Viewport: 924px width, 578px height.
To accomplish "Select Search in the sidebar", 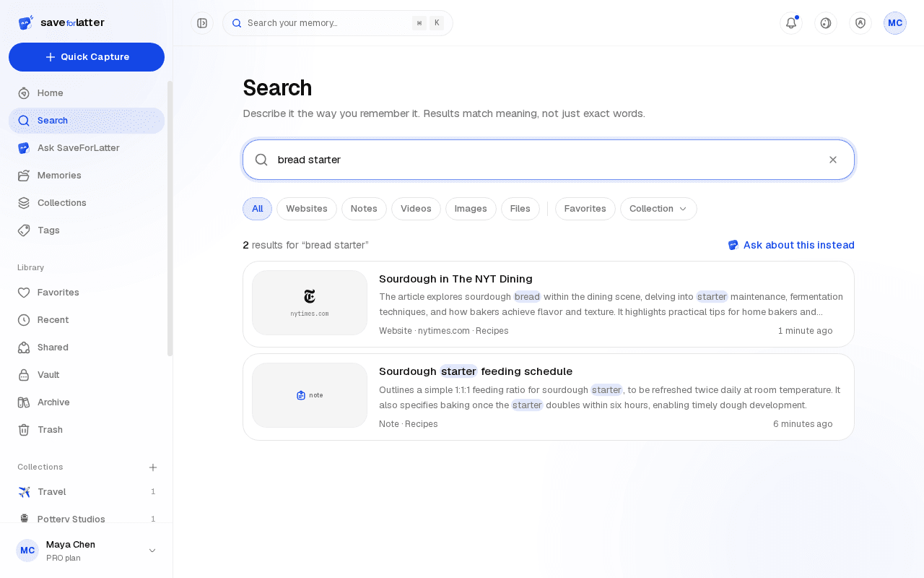I will point(87,121).
